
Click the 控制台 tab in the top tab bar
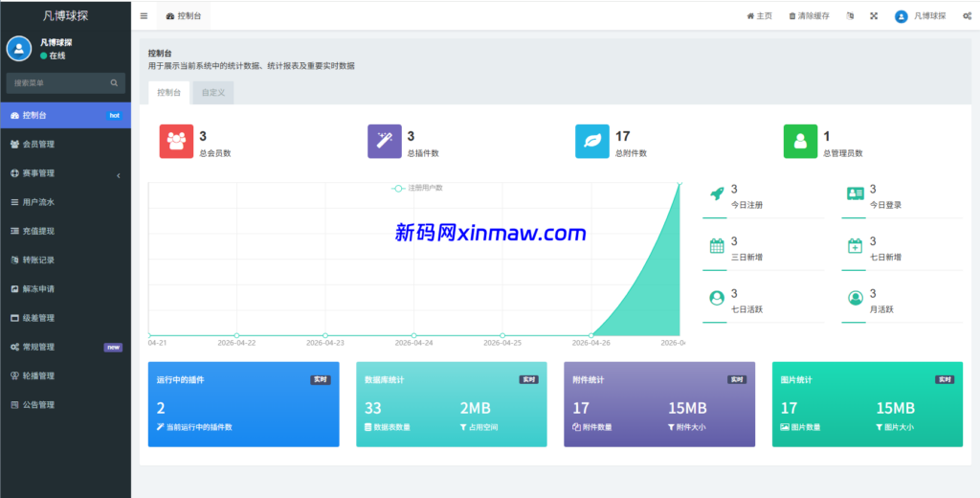click(x=184, y=16)
